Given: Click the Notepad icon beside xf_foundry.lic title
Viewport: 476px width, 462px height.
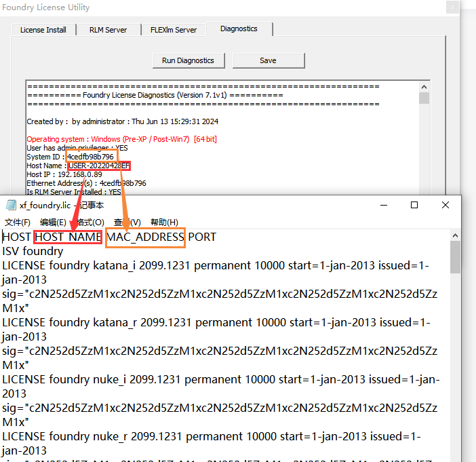Looking at the screenshot, I should [11, 205].
